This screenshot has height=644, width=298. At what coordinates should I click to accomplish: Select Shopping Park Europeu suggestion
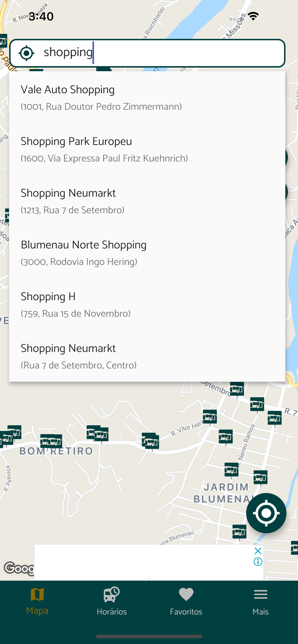(147, 149)
